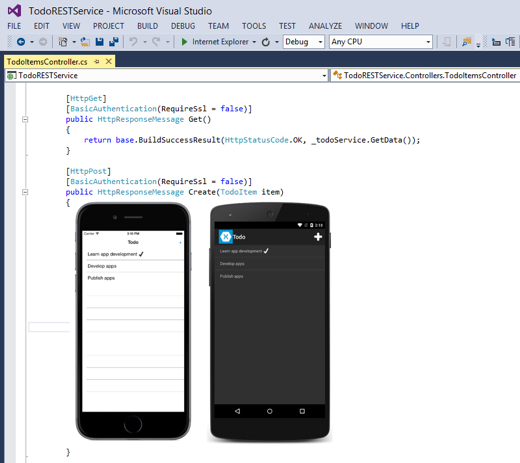Tap 'Publish apps' on Android list

pos(231,276)
